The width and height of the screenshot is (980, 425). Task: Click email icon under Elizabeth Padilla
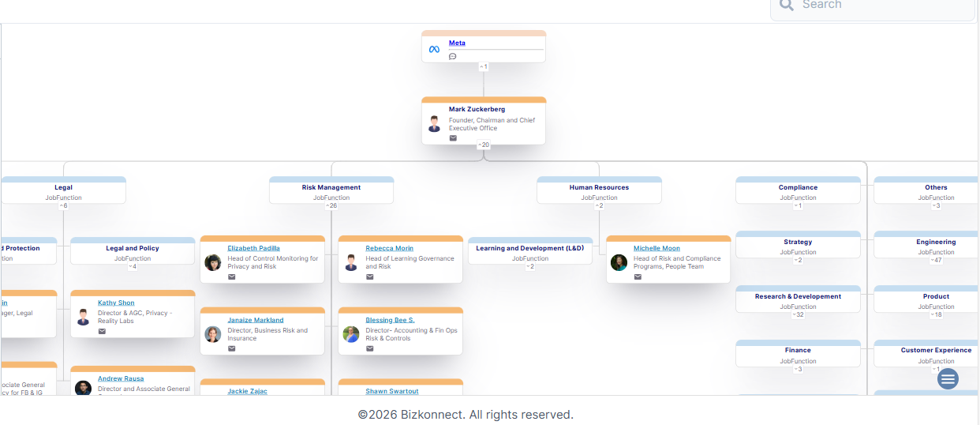tap(232, 277)
